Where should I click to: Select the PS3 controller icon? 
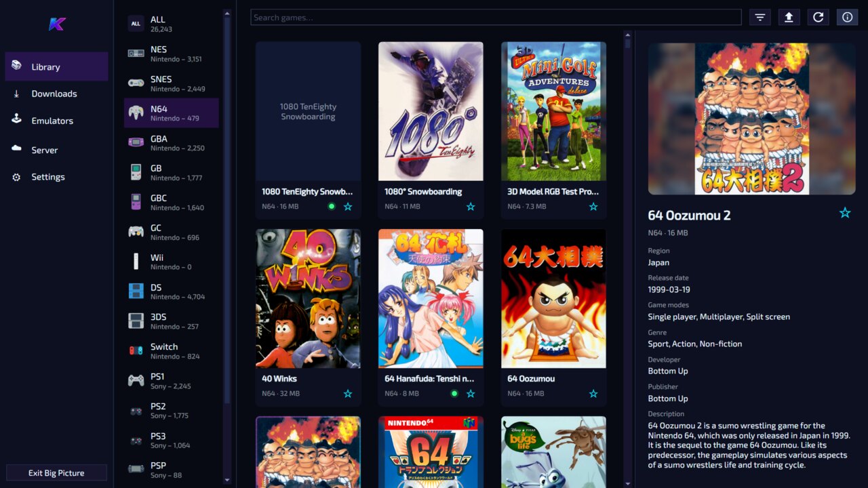(x=136, y=440)
